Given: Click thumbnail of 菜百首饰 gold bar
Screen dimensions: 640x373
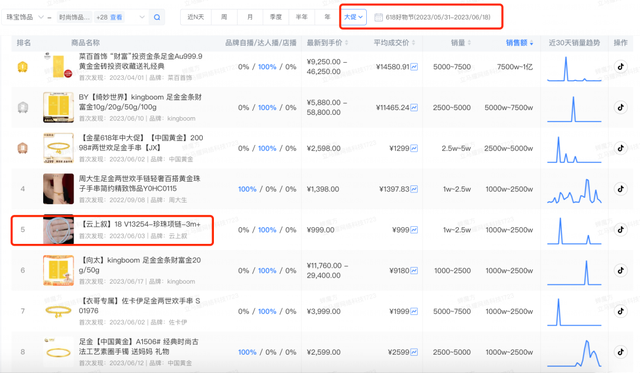Looking at the screenshot, I should (x=58, y=67).
